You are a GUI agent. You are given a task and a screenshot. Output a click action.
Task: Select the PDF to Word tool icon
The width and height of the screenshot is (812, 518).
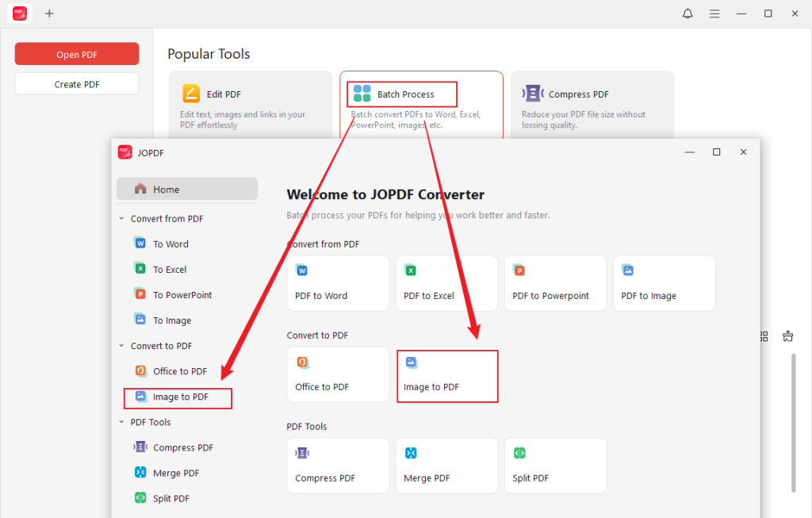coord(301,270)
